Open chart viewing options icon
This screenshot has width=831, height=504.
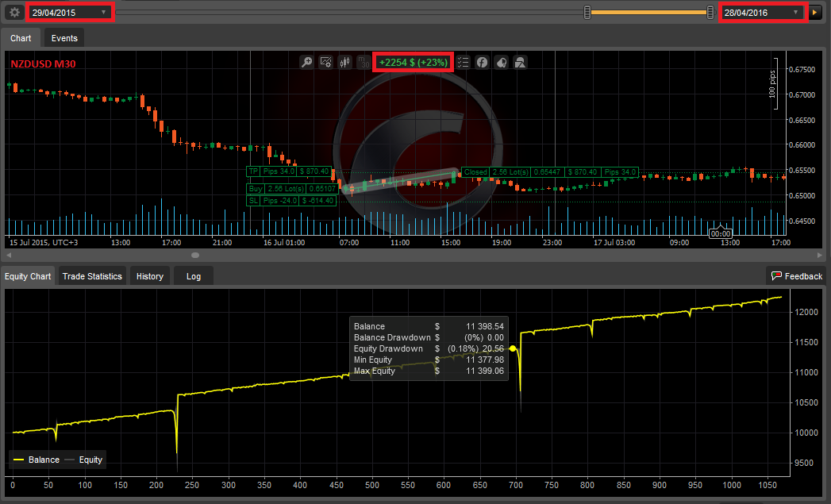[325, 63]
